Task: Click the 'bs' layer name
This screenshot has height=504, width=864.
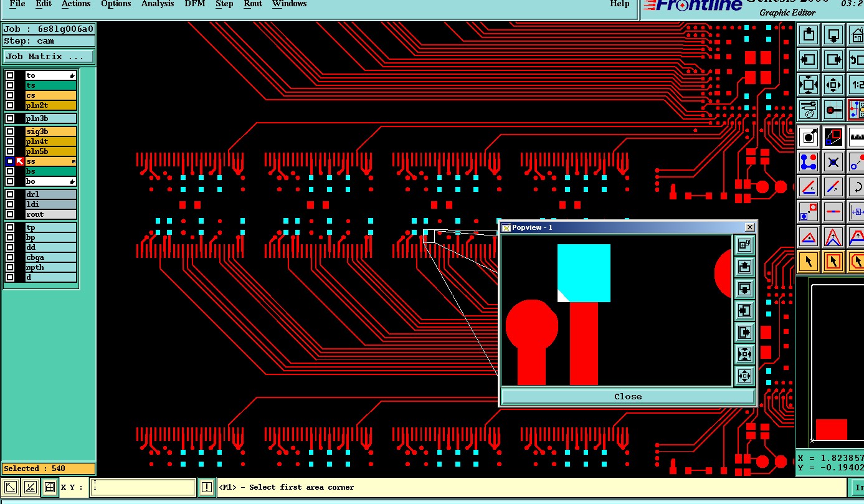Action: [x=50, y=171]
